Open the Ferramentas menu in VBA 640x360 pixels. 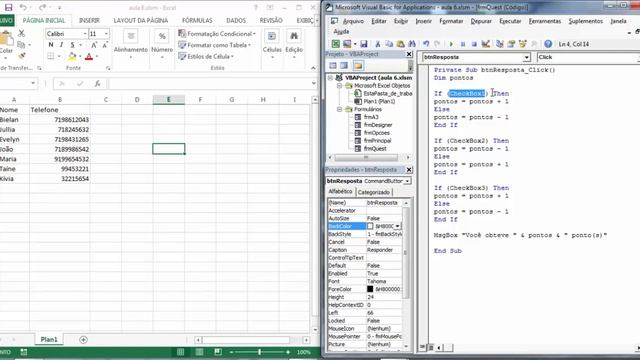click(x=544, y=21)
